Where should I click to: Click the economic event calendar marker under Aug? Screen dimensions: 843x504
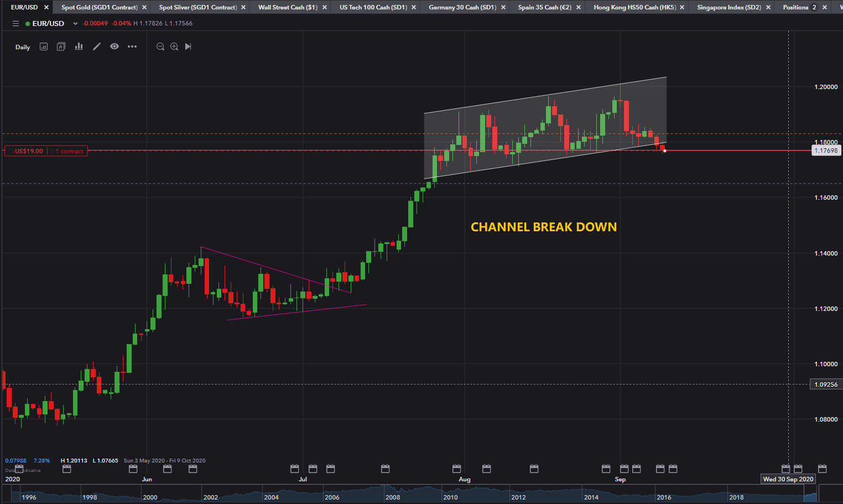(x=457, y=469)
